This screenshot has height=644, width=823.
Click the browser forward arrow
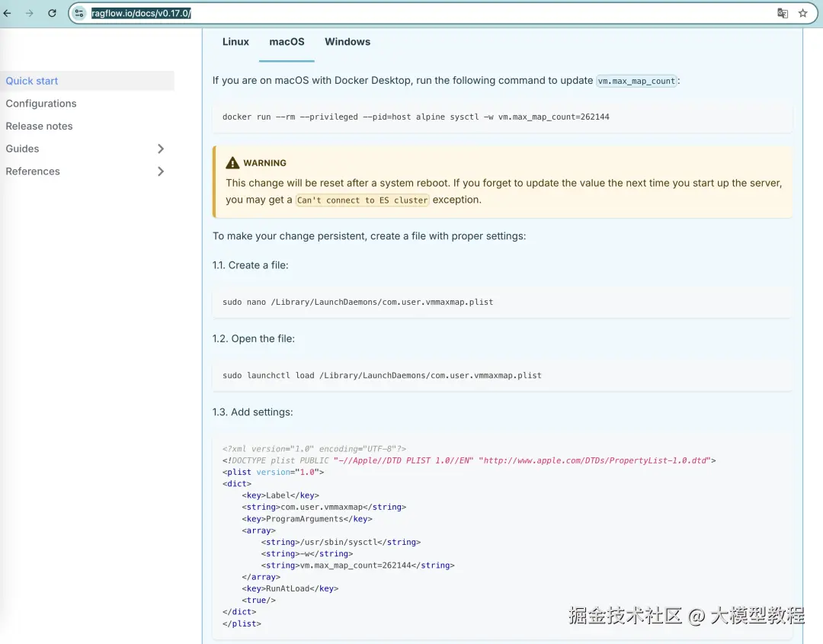(30, 13)
